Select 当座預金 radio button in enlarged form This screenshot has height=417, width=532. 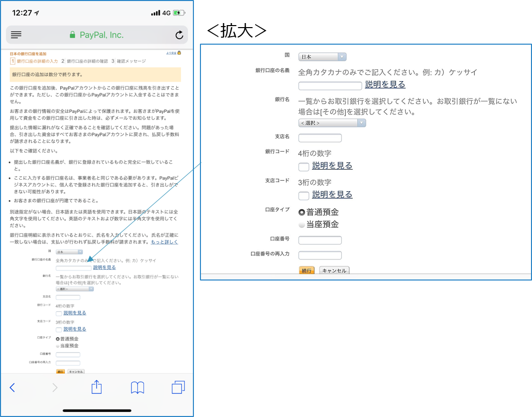point(302,225)
